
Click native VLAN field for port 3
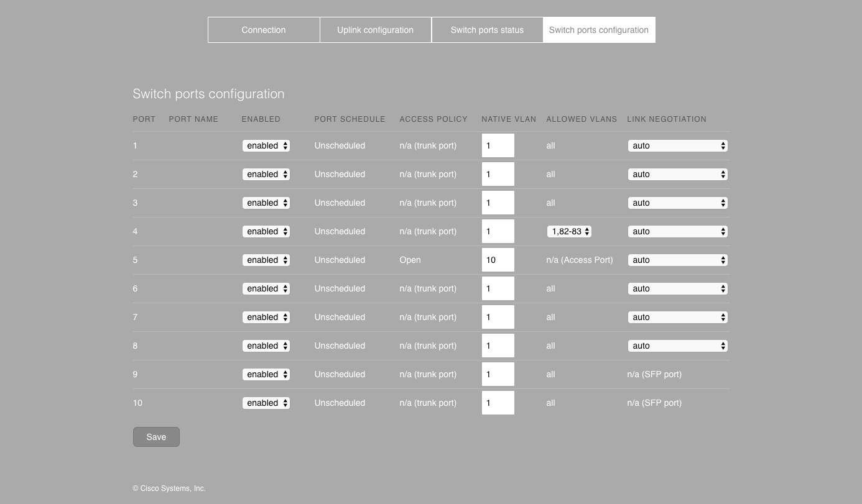point(498,203)
